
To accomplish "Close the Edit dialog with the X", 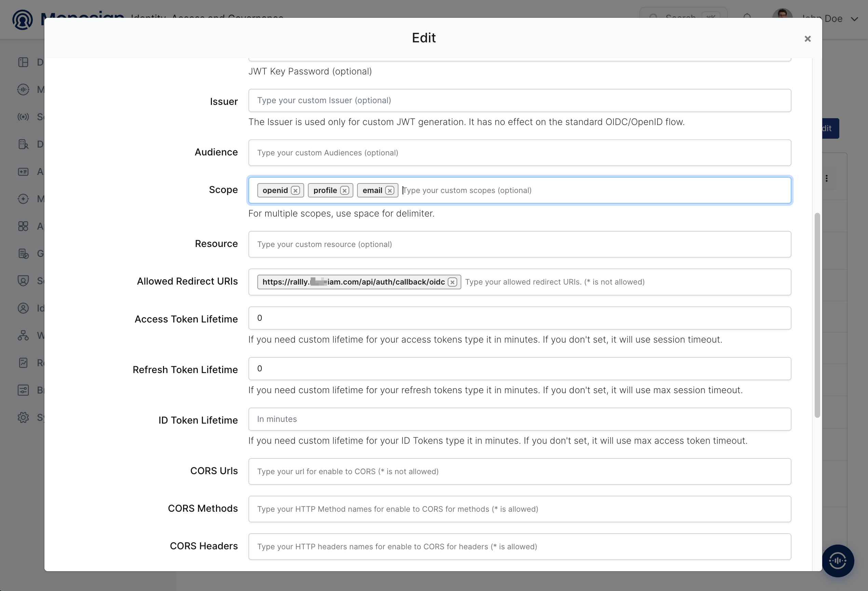I will (808, 39).
